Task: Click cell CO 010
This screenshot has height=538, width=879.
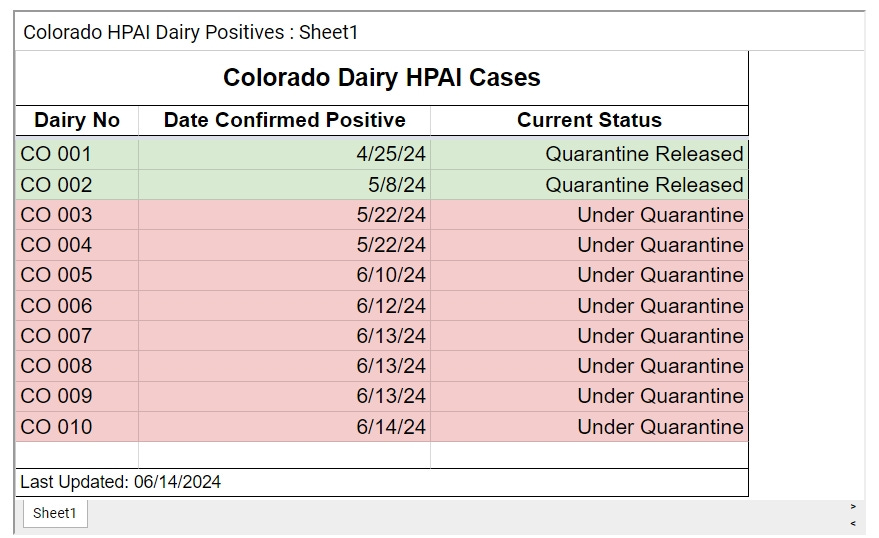Action: point(77,427)
